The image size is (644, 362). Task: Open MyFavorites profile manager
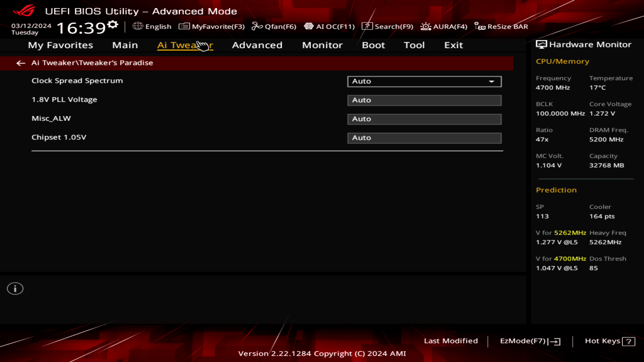[212, 26]
